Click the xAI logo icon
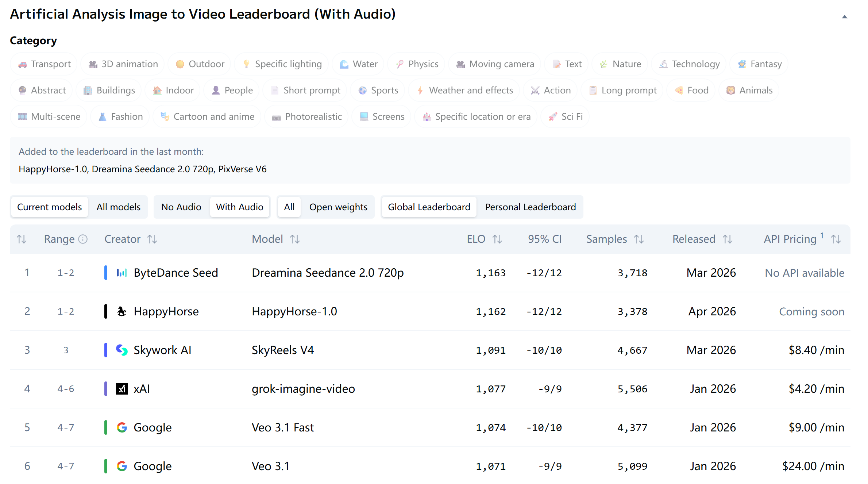Screen dimensions: 868x484 pyautogui.click(x=121, y=389)
